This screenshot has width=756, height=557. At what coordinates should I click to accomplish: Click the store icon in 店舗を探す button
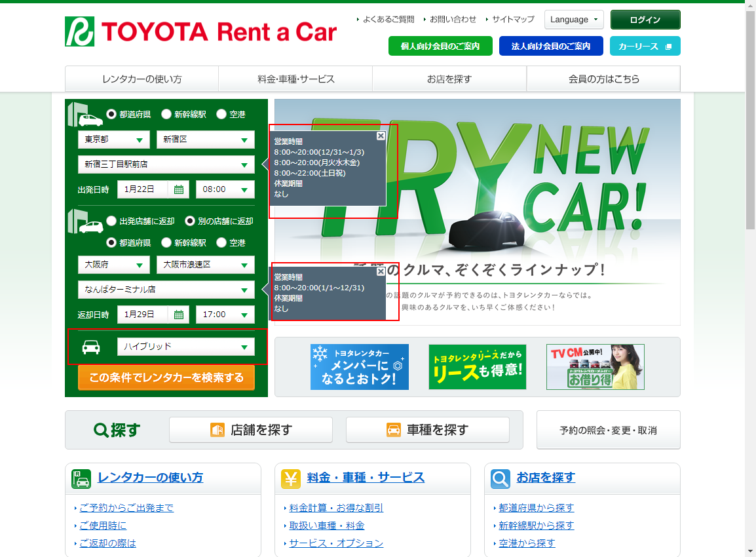(x=217, y=430)
